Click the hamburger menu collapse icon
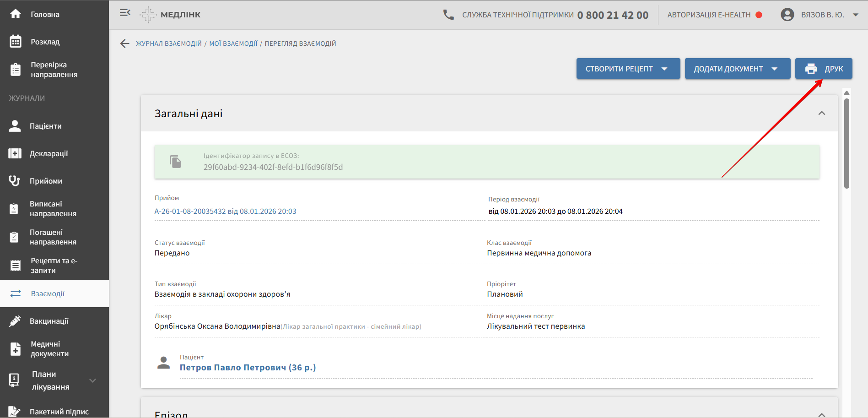Screen dimensions: 868x418 coord(125,13)
